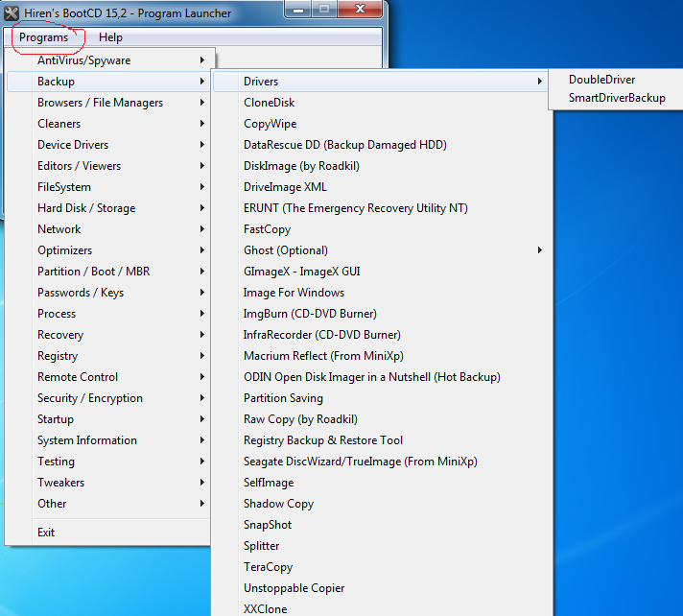Launch DriveImage XML
Screen dimensions: 683x616
tap(381, 187)
